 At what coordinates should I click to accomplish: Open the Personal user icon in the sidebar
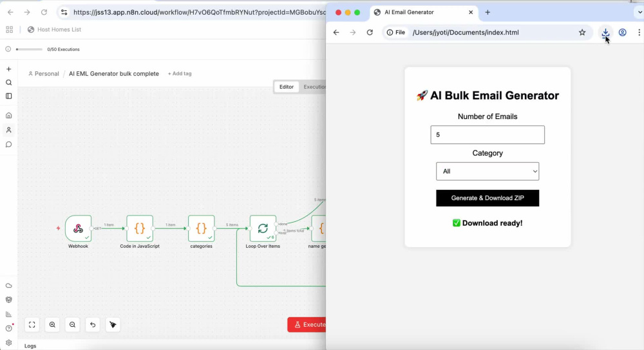click(x=8, y=130)
